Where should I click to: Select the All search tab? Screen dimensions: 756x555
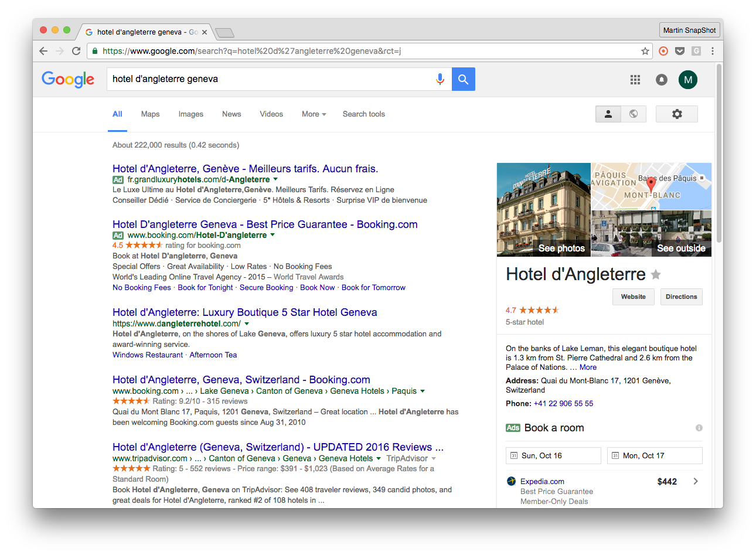(117, 114)
